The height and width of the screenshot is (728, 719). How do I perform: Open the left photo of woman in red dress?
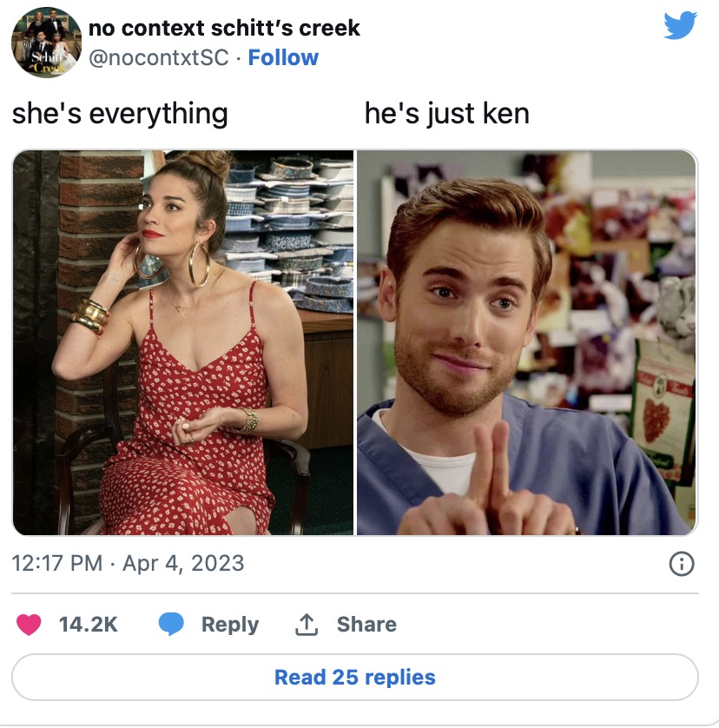[x=183, y=342]
